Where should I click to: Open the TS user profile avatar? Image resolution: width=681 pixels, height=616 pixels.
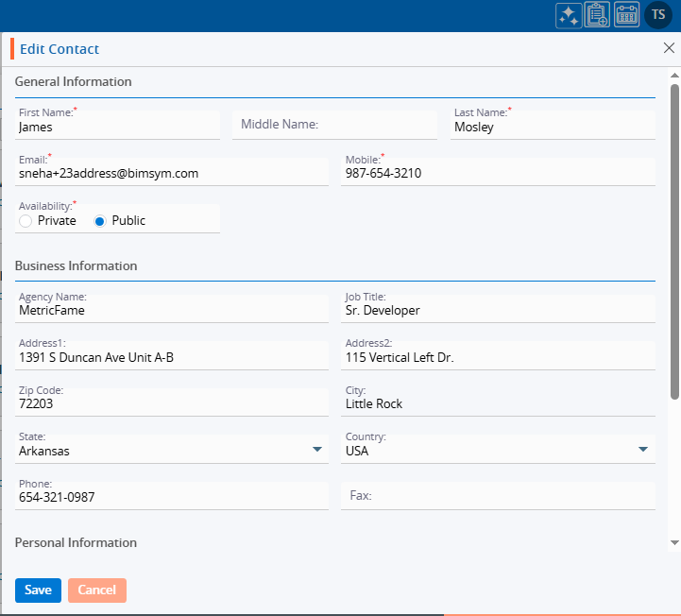[x=658, y=15]
